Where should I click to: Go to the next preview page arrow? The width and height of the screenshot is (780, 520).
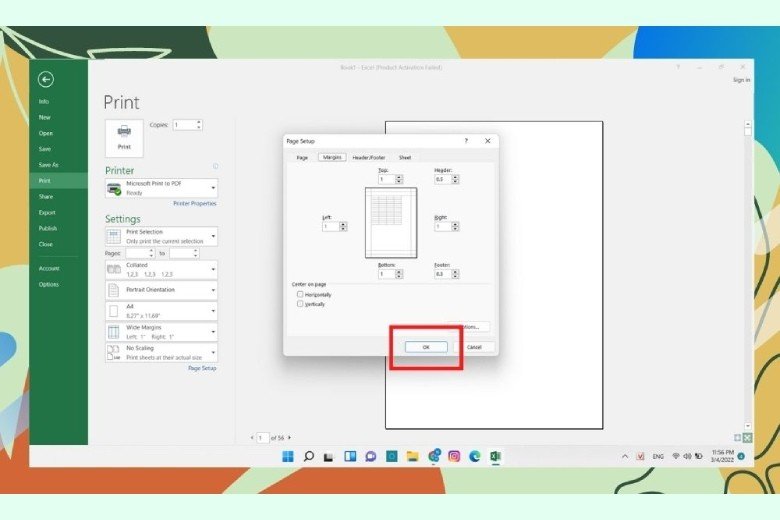290,438
